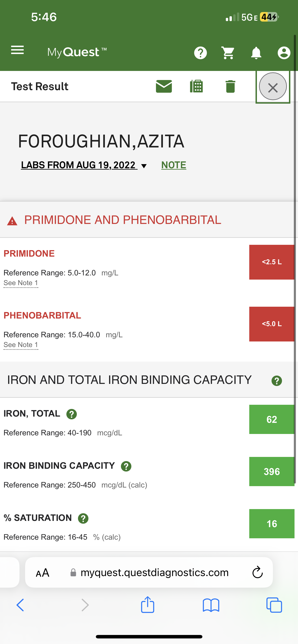Image resolution: width=298 pixels, height=644 pixels.
Task: Open the NOTE link
Action: click(174, 165)
